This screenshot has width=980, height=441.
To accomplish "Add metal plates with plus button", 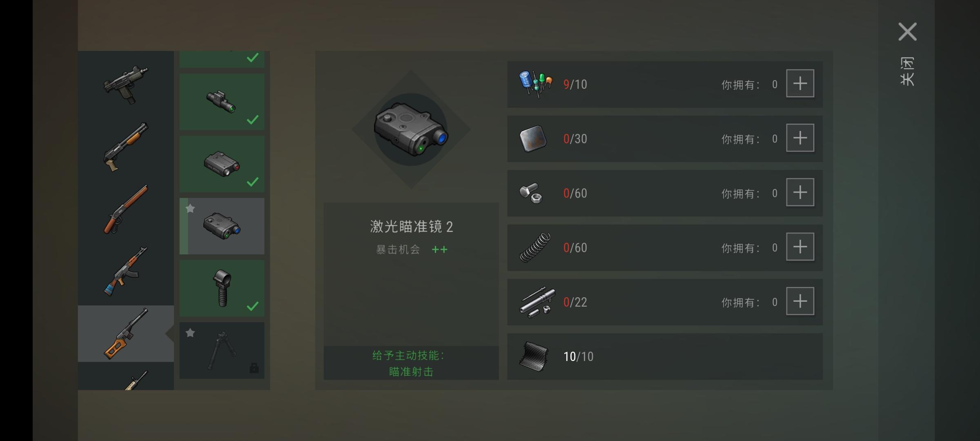I will (x=800, y=138).
